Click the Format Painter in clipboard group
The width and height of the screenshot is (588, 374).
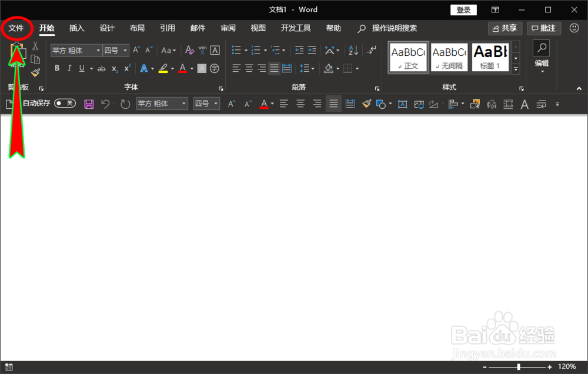pos(36,72)
